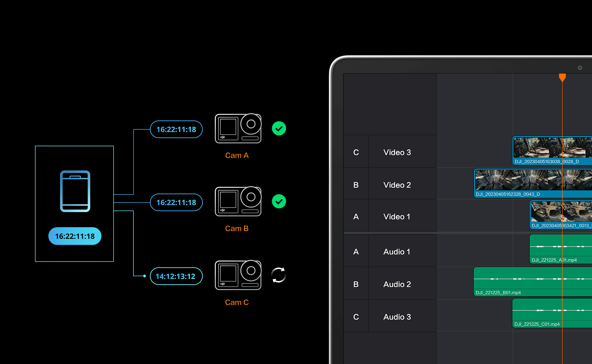
Task: Click the Cam B orange label
Action: pyautogui.click(x=237, y=228)
